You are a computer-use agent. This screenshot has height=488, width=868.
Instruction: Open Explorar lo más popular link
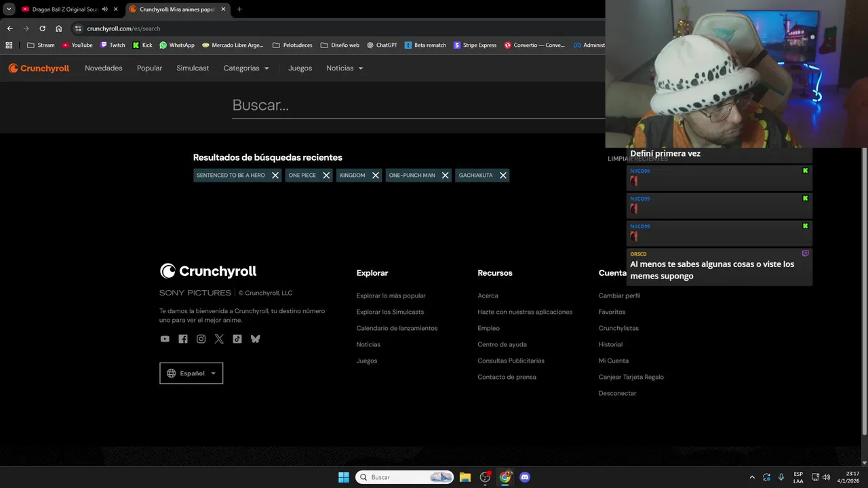coord(391,296)
